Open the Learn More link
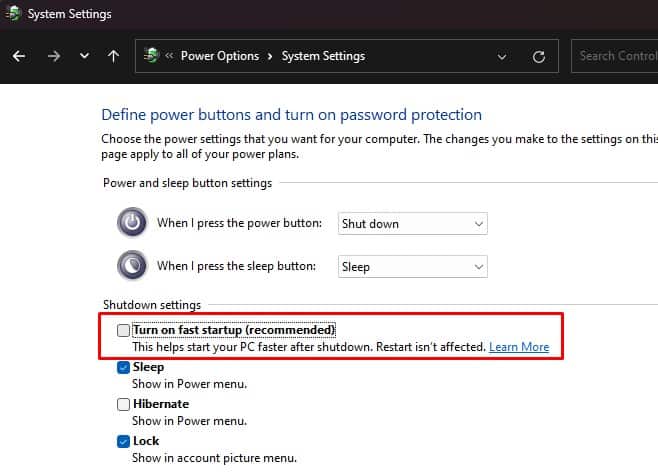 519,347
